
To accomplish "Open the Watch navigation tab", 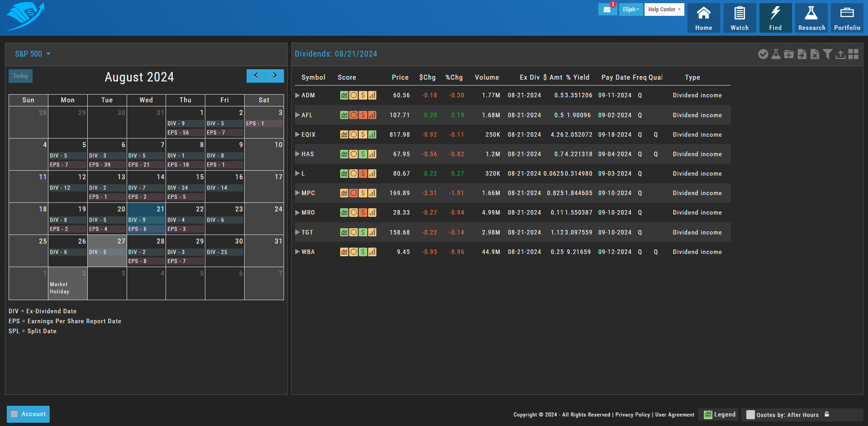I will [740, 18].
